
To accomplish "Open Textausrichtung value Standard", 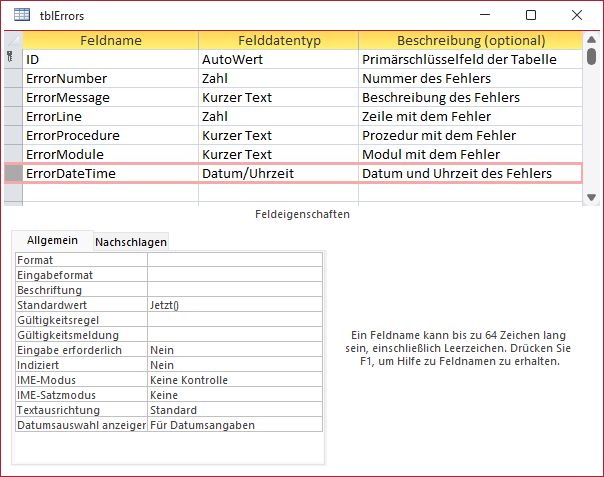I will 235,410.
